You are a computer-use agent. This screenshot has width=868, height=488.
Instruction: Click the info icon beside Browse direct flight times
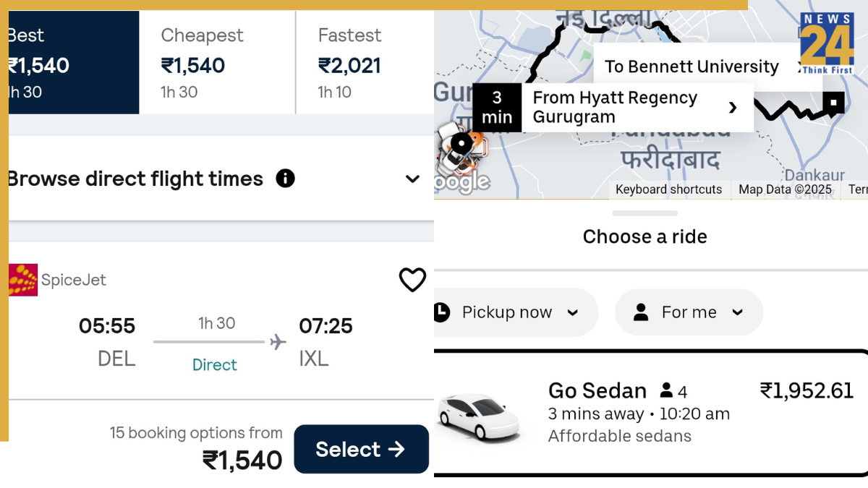286,179
